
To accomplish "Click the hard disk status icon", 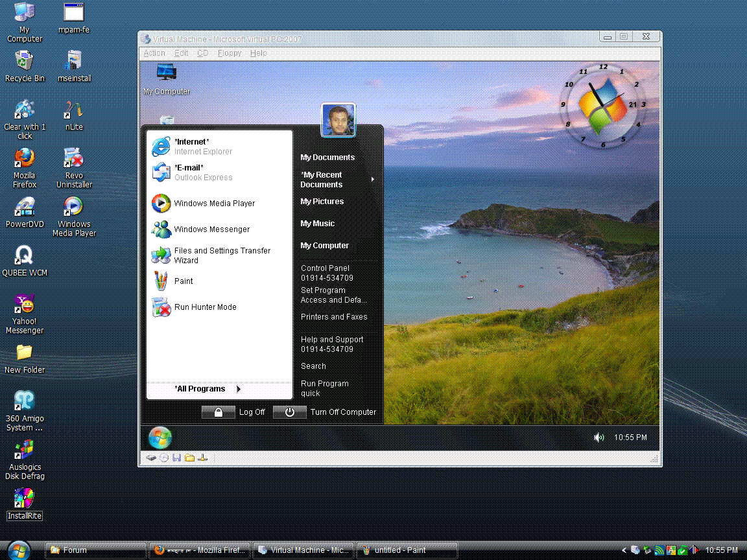I will coord(151,458).
